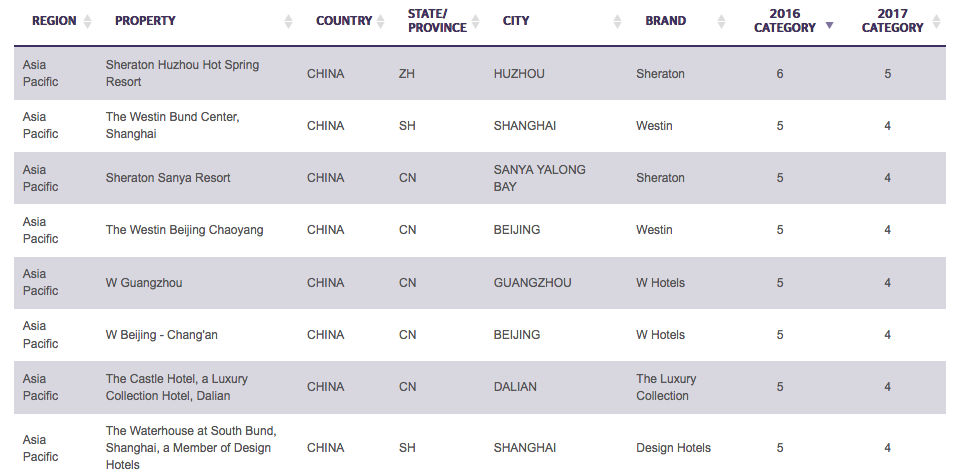This screenshot has height=473, width=959.
Task: Sort by State/Province using arrow icon
Action: [475, 21]
